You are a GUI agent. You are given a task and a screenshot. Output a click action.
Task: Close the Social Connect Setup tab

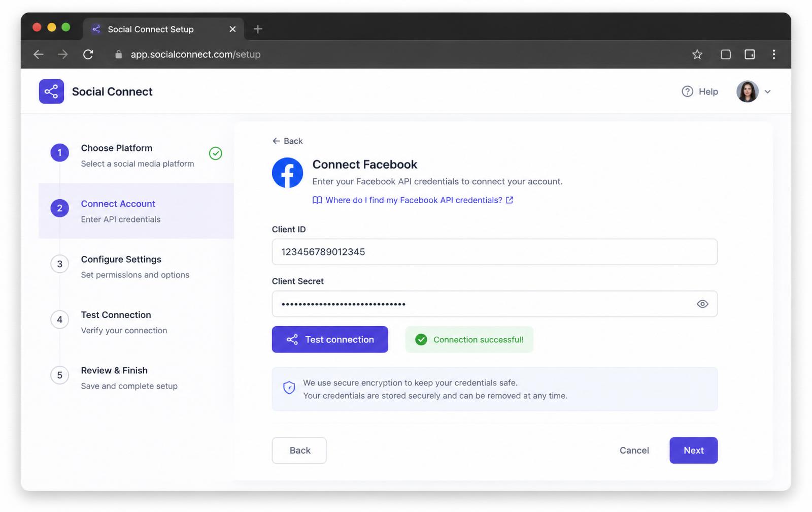point(232,29)
